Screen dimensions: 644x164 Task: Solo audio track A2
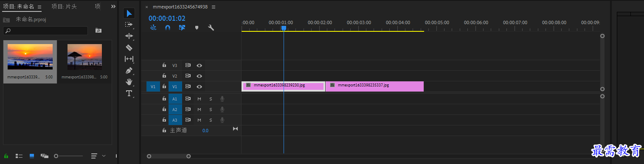[x=211, y=109]
